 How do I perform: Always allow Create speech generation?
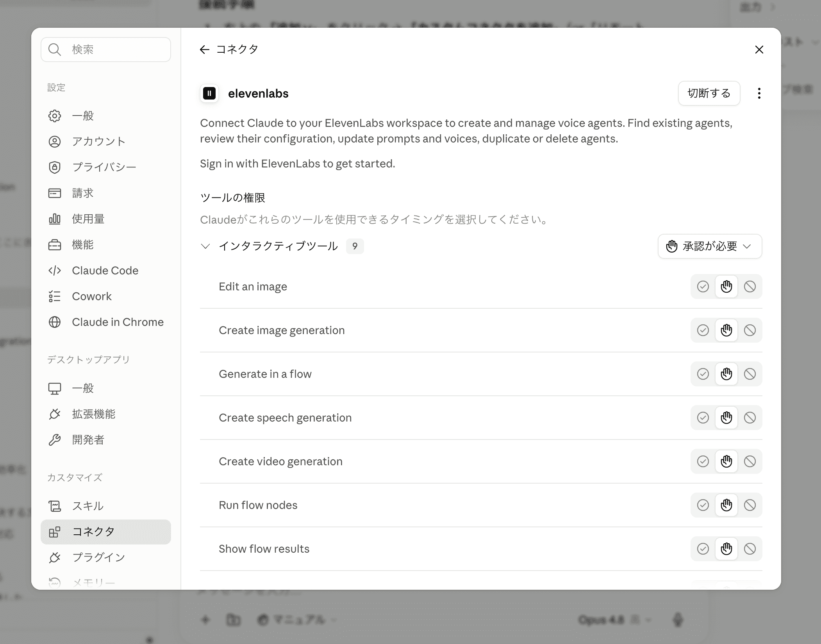(703, 418)
